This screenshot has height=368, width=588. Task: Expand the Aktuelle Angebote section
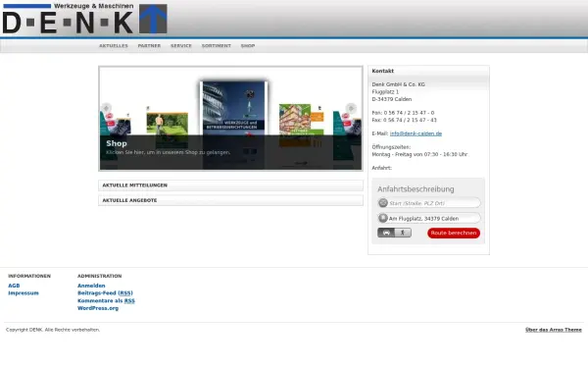[230, 200]
